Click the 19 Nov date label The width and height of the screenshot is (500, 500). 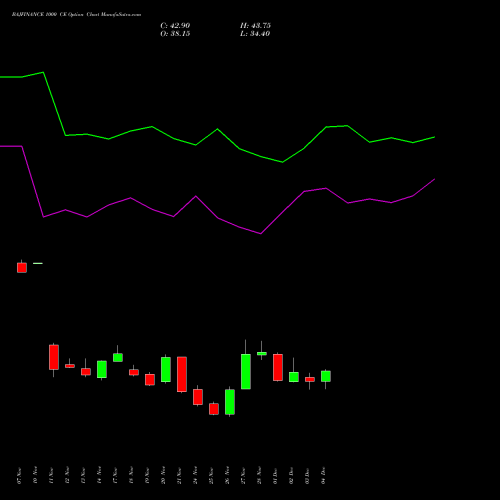click(x=147, y=475)
